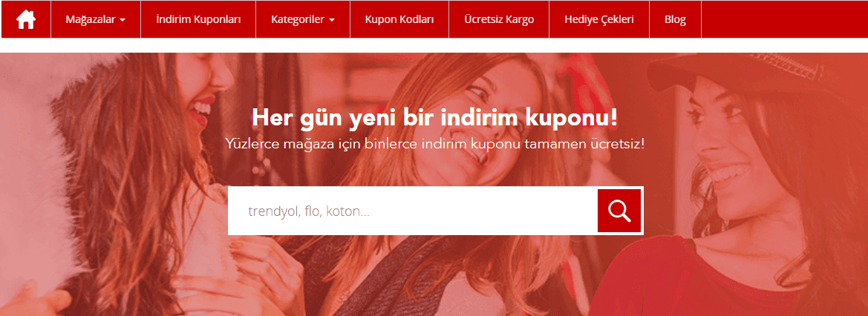Select Ücretsiz Kargo in navigation bar
The height and width of the screenshot is (316, 868).
pyautogui.click(x=498, y=19)
